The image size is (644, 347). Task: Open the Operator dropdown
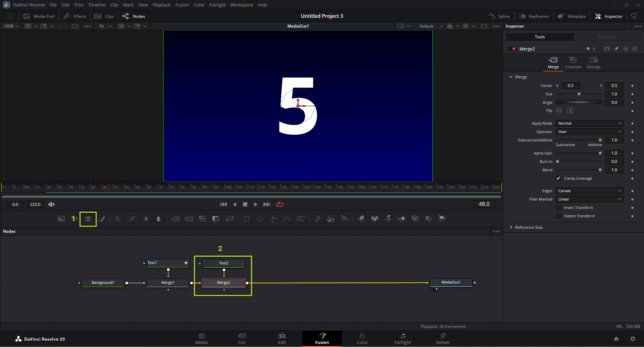[589, 132]
